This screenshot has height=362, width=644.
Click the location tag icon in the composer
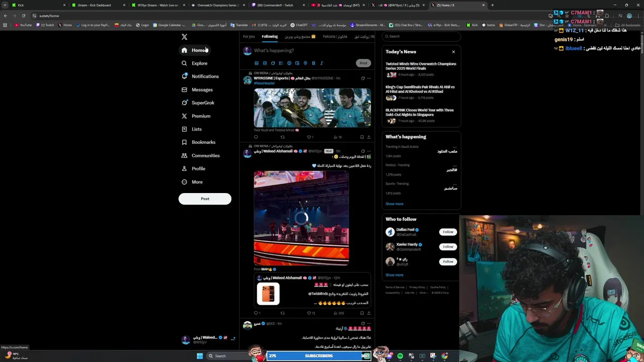(x=305, y=63)
